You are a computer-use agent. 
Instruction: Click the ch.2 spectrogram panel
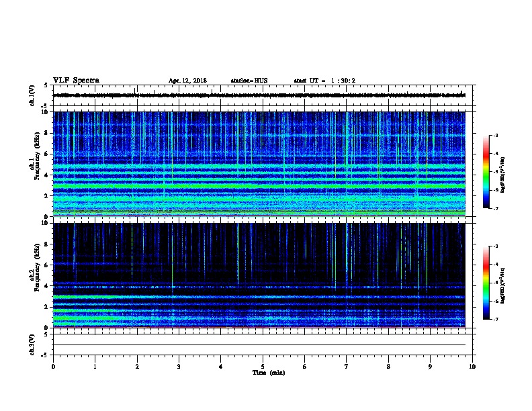click(259, 275)
